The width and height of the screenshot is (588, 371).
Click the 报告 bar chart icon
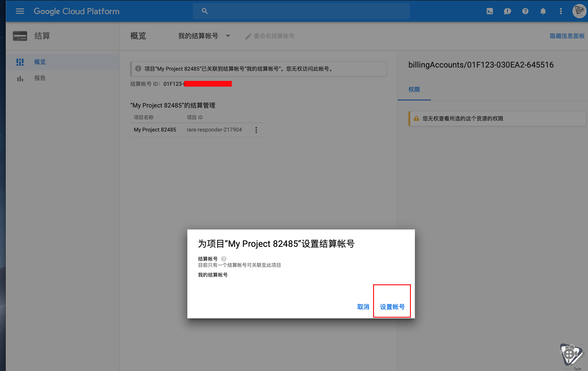coord(20,78)
